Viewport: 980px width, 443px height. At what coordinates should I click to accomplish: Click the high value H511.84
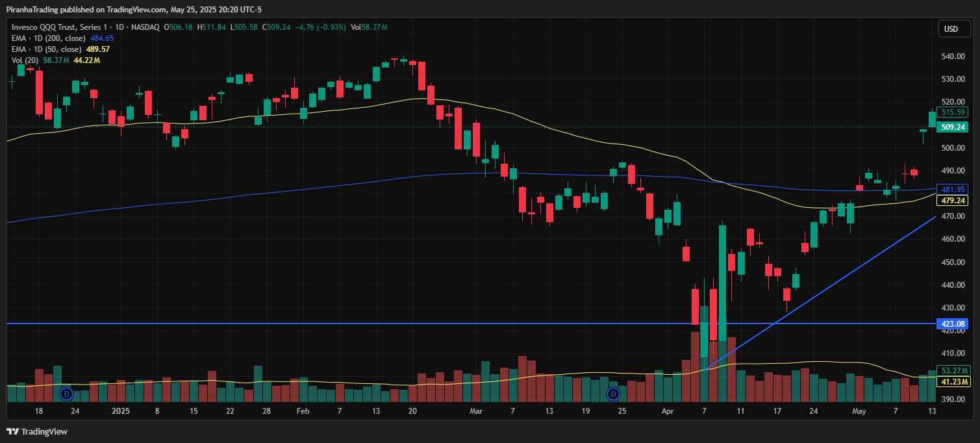pyautogui.click(x=212, y=27)
